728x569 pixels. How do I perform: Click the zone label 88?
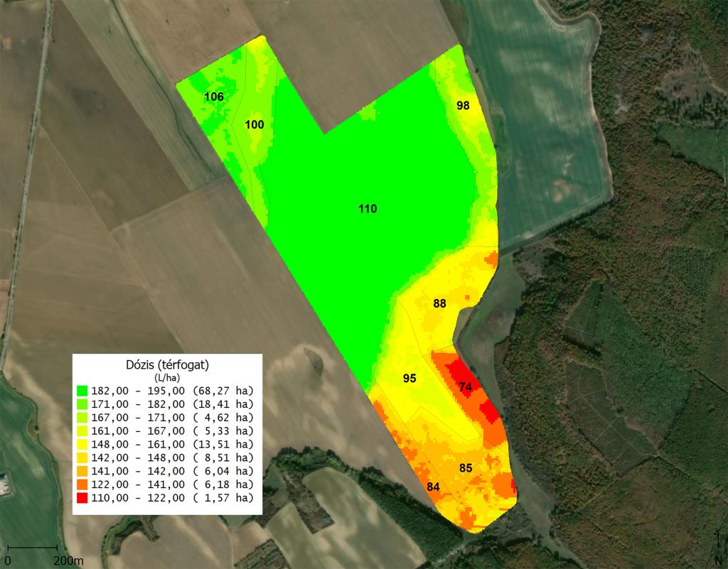tap(439, 304)
